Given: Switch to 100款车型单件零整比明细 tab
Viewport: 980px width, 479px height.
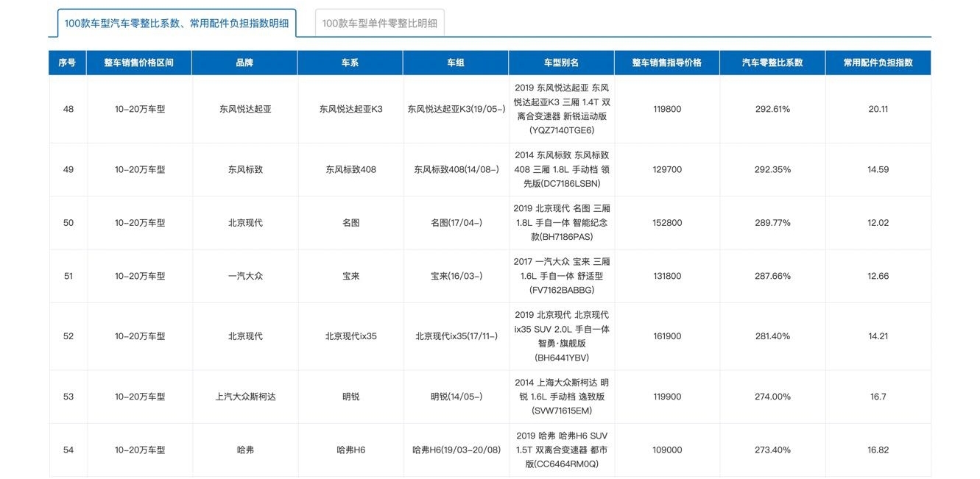Looking at the screenshot, I should click(379, 23).
